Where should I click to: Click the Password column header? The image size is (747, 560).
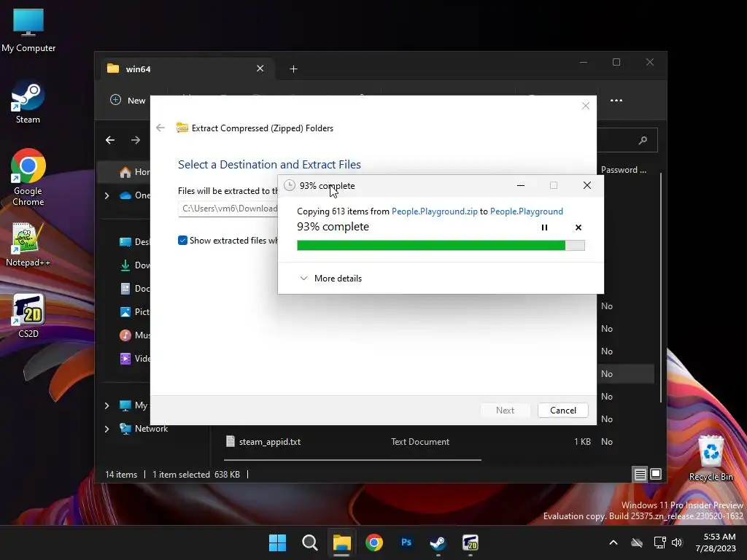623,169
